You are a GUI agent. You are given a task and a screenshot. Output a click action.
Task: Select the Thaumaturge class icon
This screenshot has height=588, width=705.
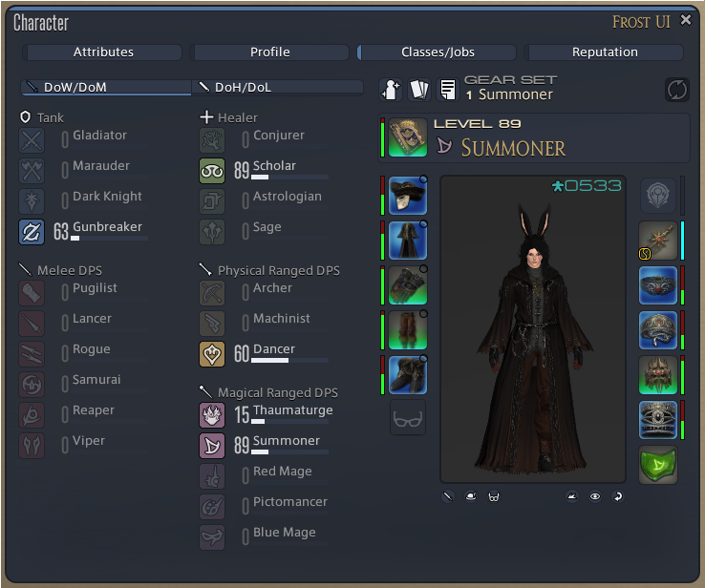pos(212,415)
